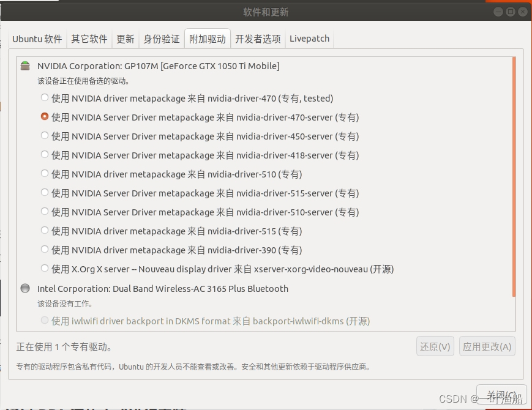This screenshot has height=410, width=532.
Task: Click the 正在使用 1 个专有驱动 status text
Action: (64, 347)
